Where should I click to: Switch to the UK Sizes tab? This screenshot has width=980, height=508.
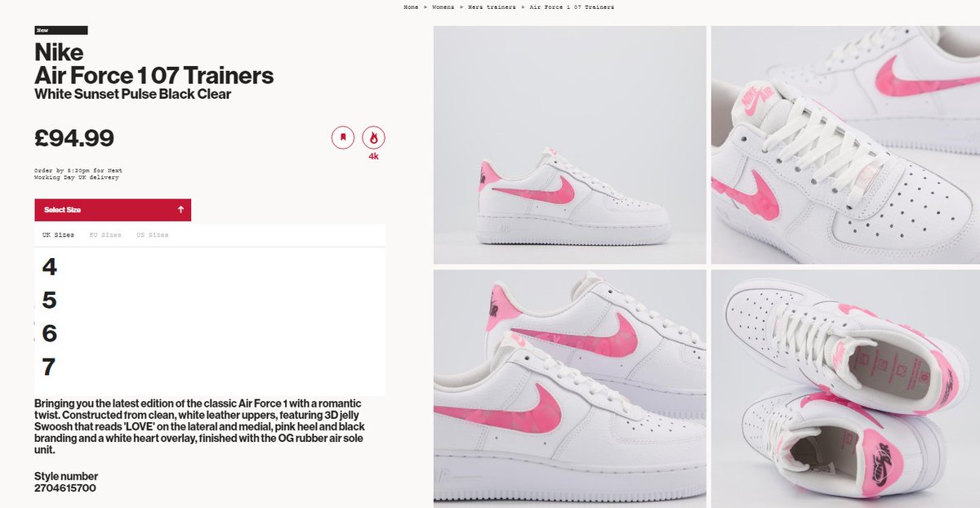(x=58, y=235)
